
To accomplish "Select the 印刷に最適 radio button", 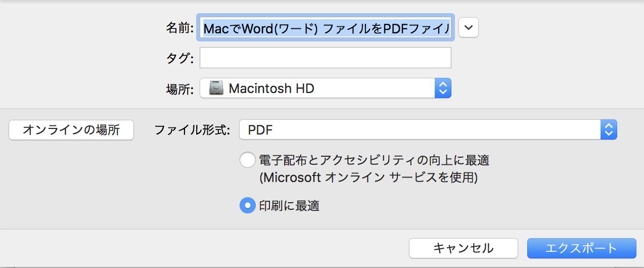I will pos(247,205).
